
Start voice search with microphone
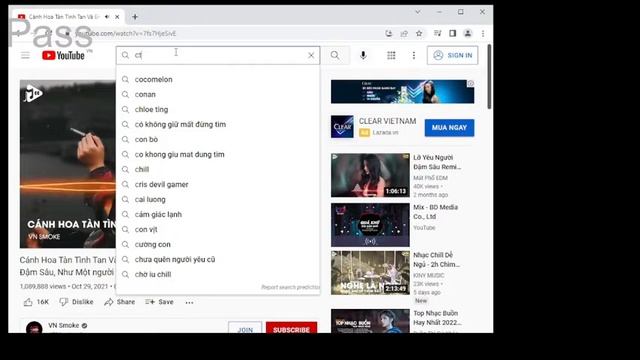click(x=363, y=55)
